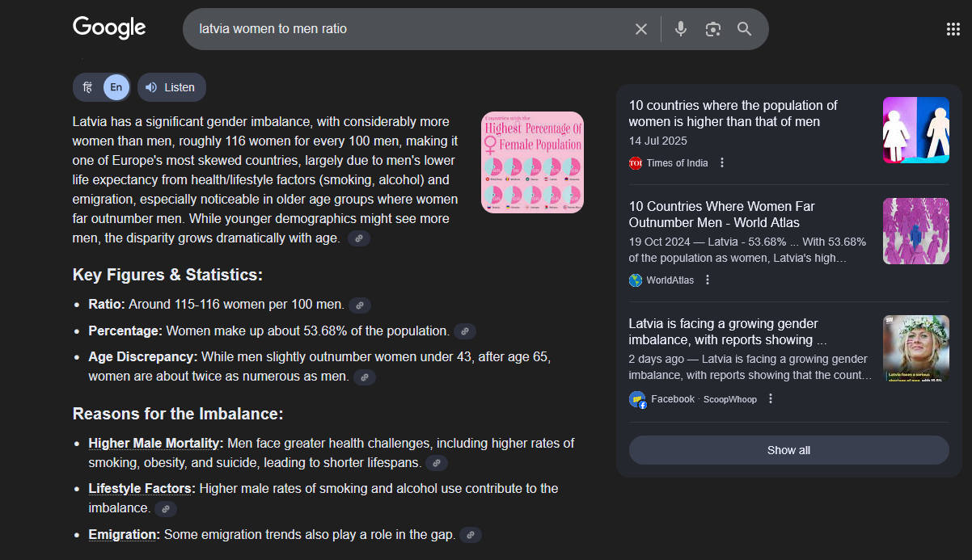This screenshot has width=972, height=560.
Task: Play audio with Listen button
Action: 171,87
